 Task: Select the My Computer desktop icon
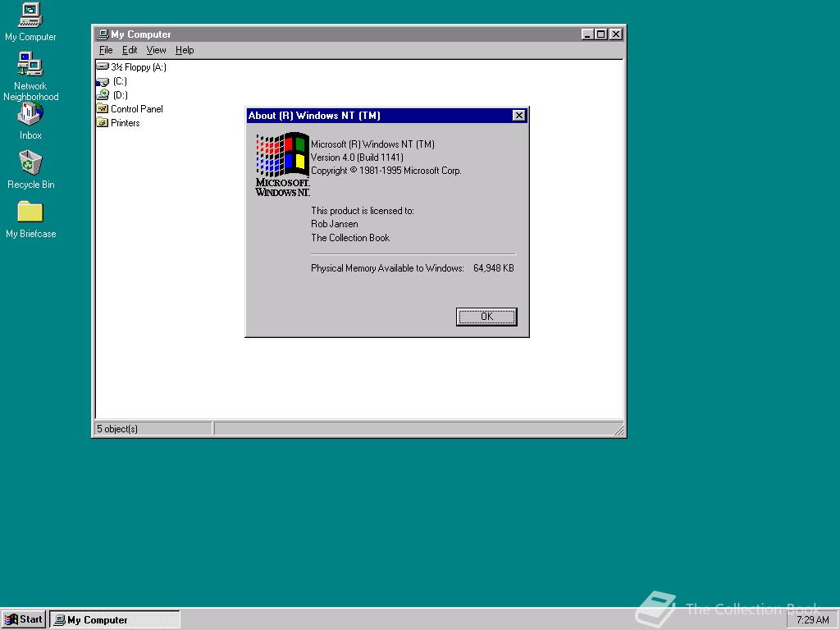click(x=30, y=15)
